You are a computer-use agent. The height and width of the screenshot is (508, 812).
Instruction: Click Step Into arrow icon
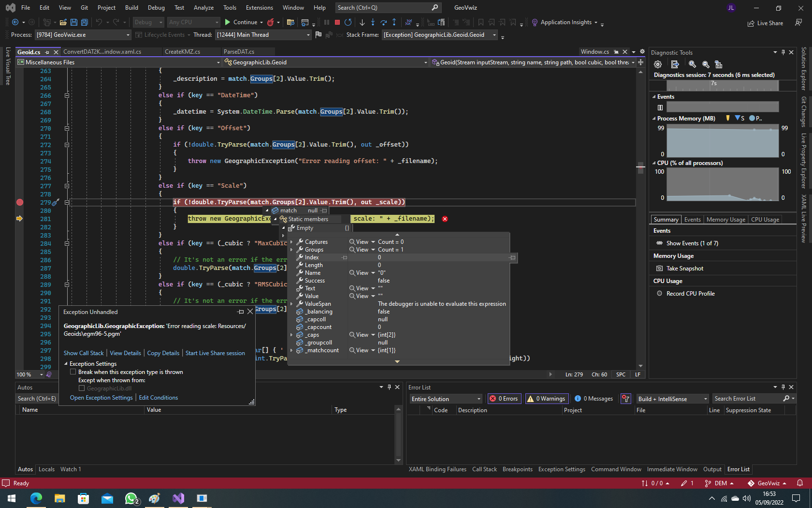point(373,22)
